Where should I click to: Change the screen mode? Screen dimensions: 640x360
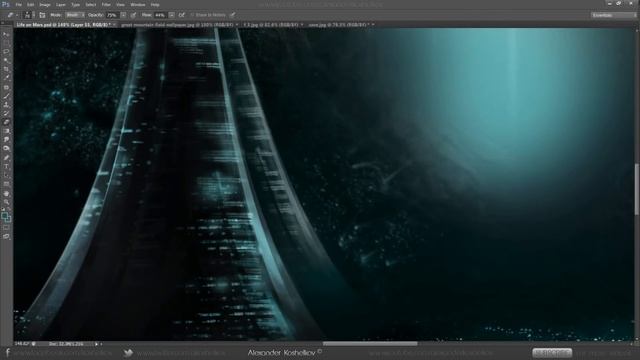tap(6, 236)
